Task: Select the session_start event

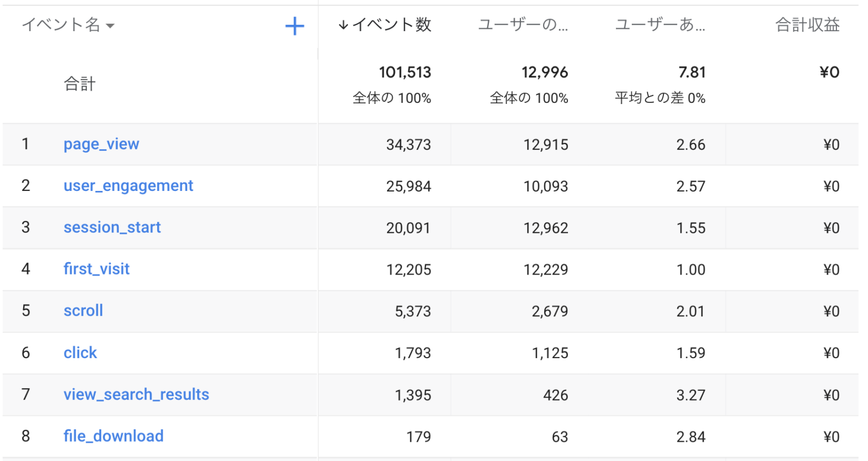Action: [112, 228]
